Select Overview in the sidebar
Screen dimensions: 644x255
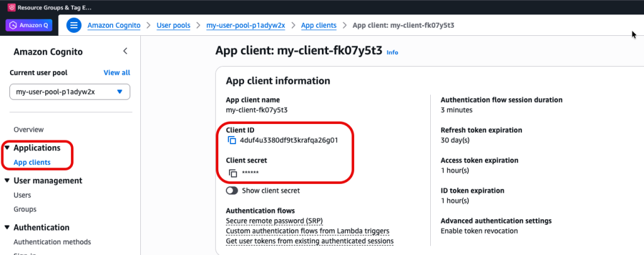point(28,129)
